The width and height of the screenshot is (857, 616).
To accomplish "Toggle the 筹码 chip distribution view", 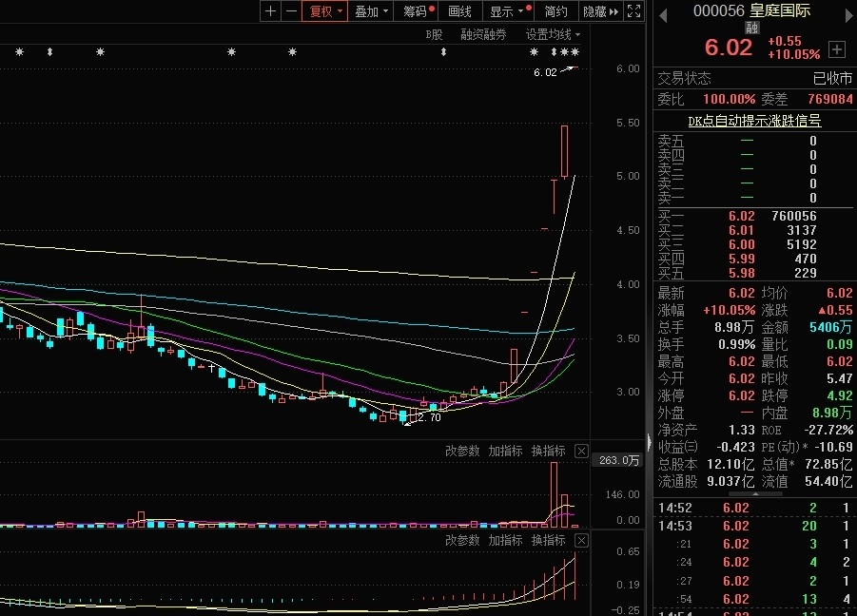I will (419, 10).
